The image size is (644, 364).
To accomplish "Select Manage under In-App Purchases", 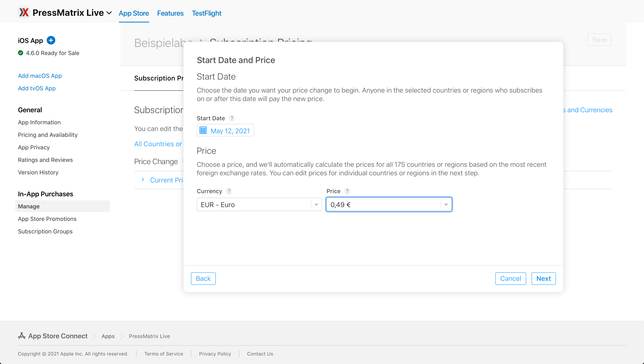I will (63, 206).
